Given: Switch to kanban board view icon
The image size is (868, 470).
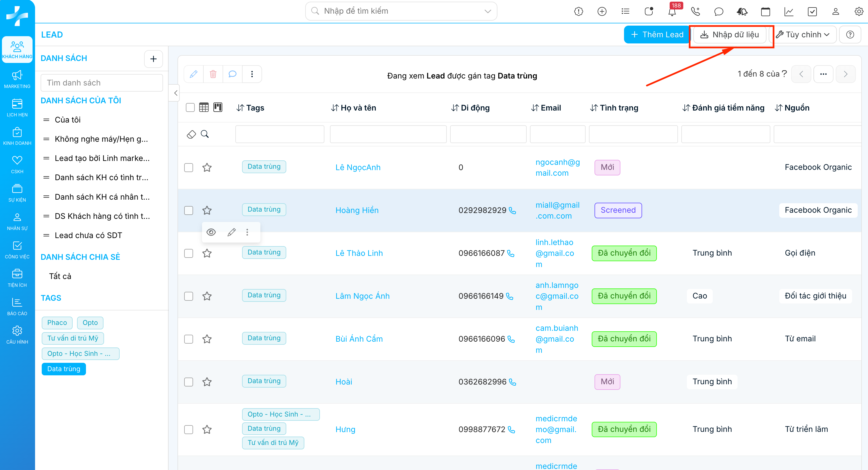Looking at the screenshot, I should (x=218, y=107).
